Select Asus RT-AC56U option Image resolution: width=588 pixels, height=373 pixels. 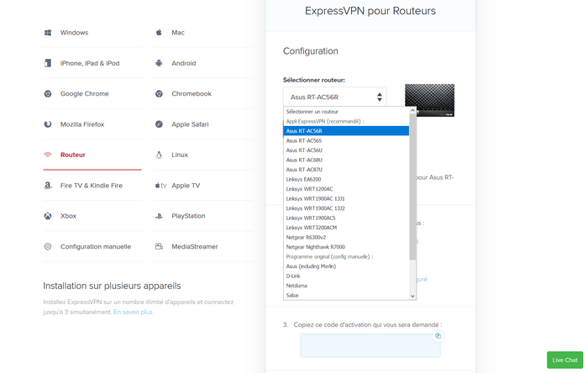[346, 150]
